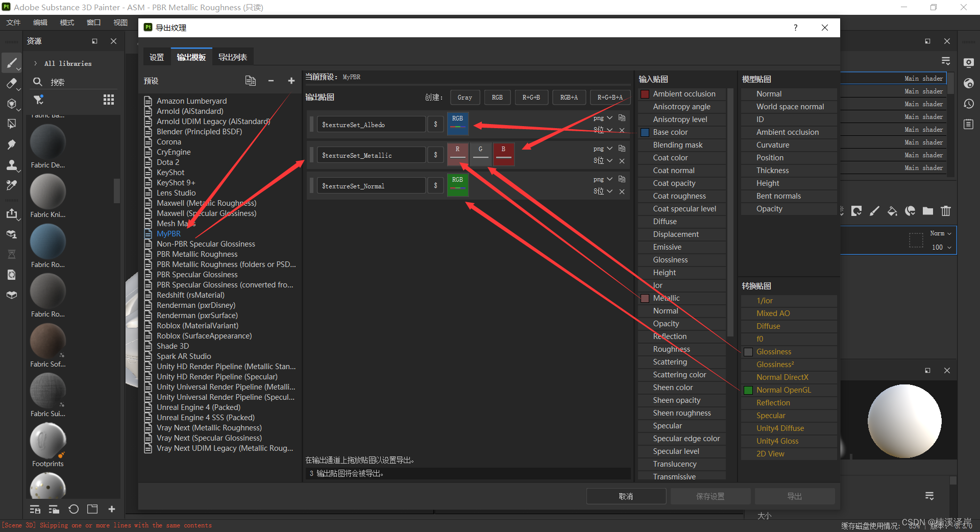This screenshot has height=532, width=980.
Task: Click the plus icon at assets panel bottom
Action: 112,509
